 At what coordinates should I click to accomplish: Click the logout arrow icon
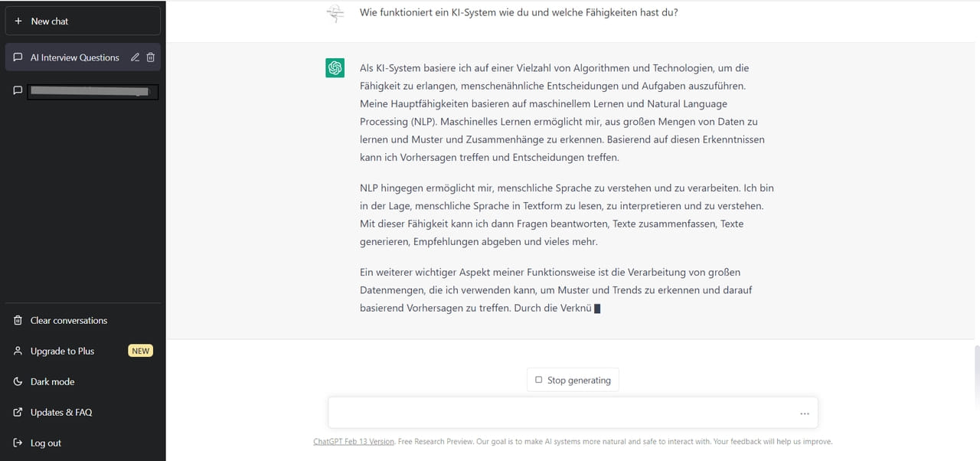coord(18,443)
